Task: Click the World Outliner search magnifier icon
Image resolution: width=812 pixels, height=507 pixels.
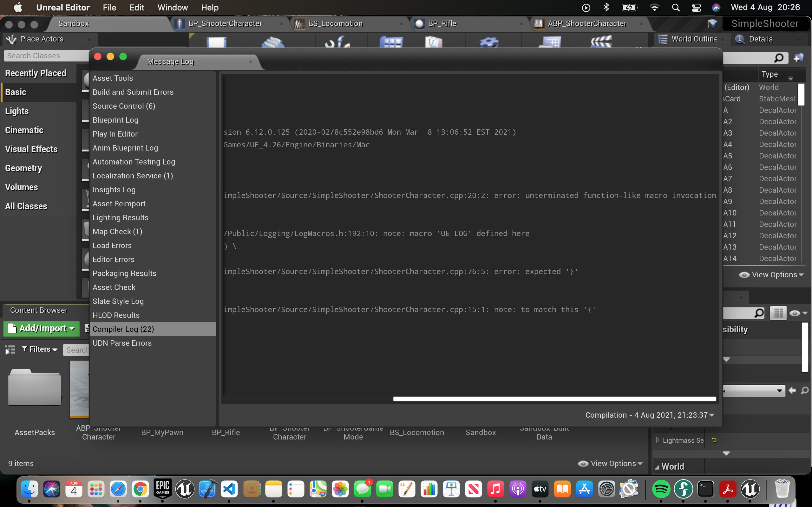Action: pos(778,58)
